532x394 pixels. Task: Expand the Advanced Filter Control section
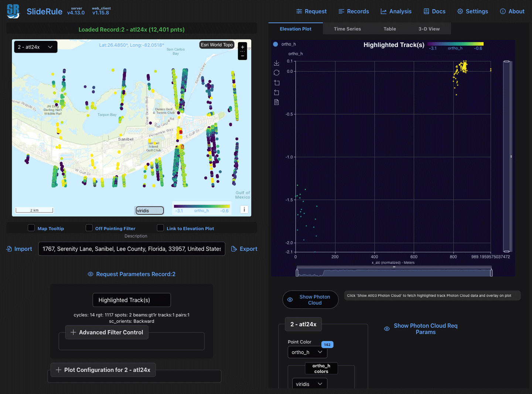107,332
